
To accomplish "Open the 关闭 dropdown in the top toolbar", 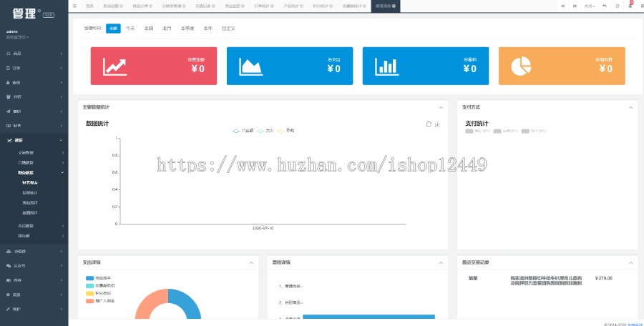I will click(x=589, y=6).
